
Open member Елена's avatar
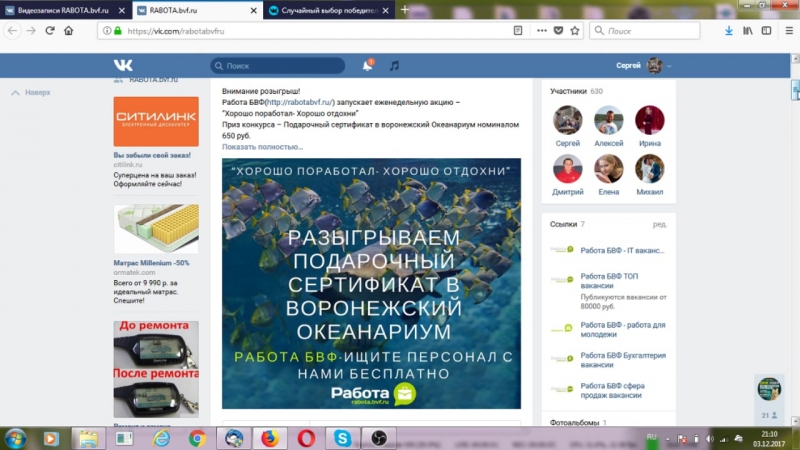tap(609, 169)
